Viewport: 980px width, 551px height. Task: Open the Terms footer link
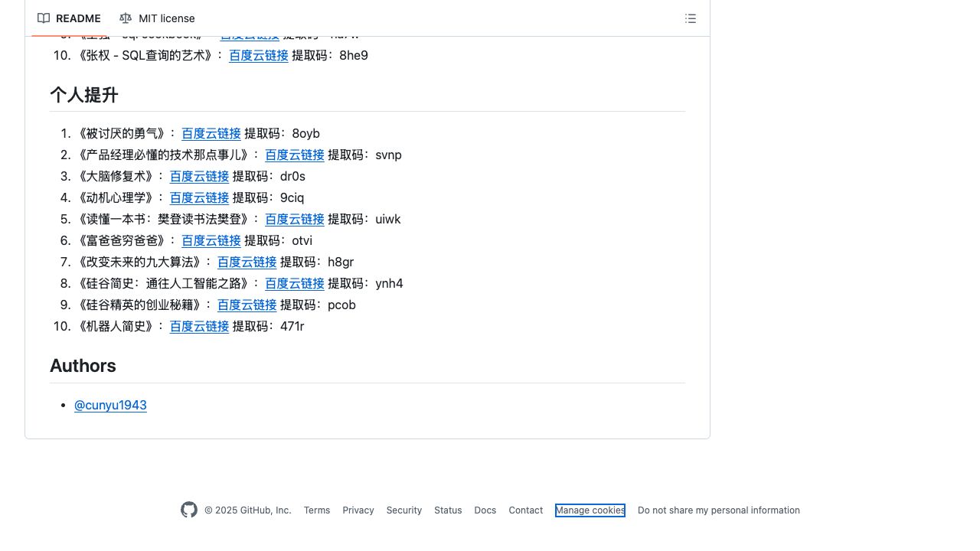coord(317,510)
